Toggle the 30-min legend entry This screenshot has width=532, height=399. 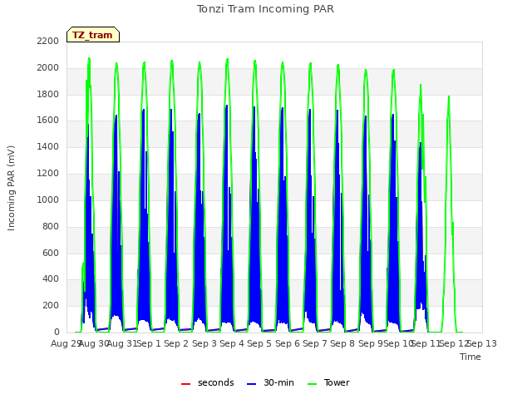[x=270, y=382]
